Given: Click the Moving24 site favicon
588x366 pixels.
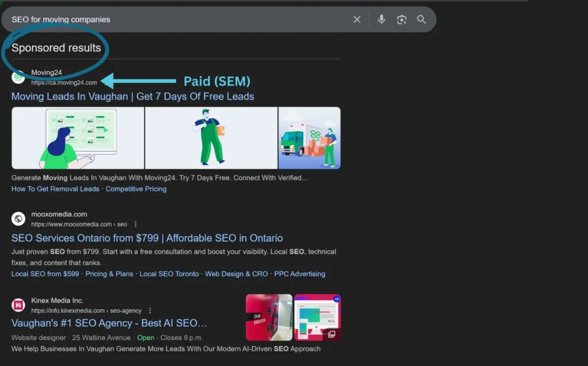Looking at the screenshot, I should point(18,77).
